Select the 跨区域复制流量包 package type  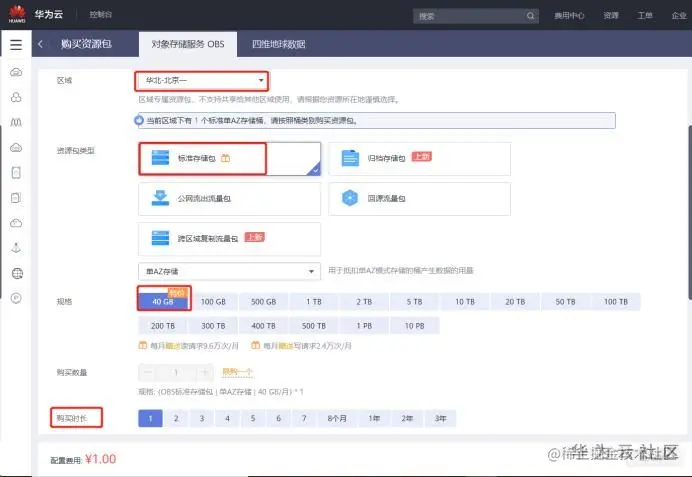[229, 239]
